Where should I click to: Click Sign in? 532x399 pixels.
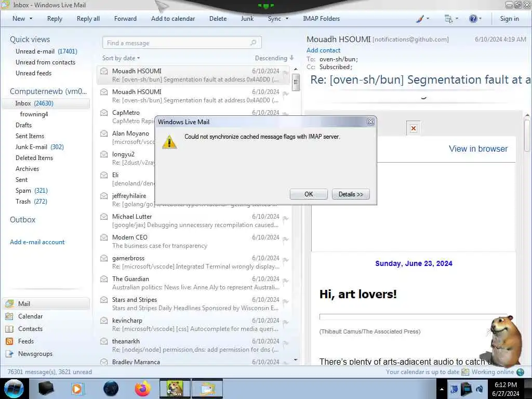coord(509,19)
